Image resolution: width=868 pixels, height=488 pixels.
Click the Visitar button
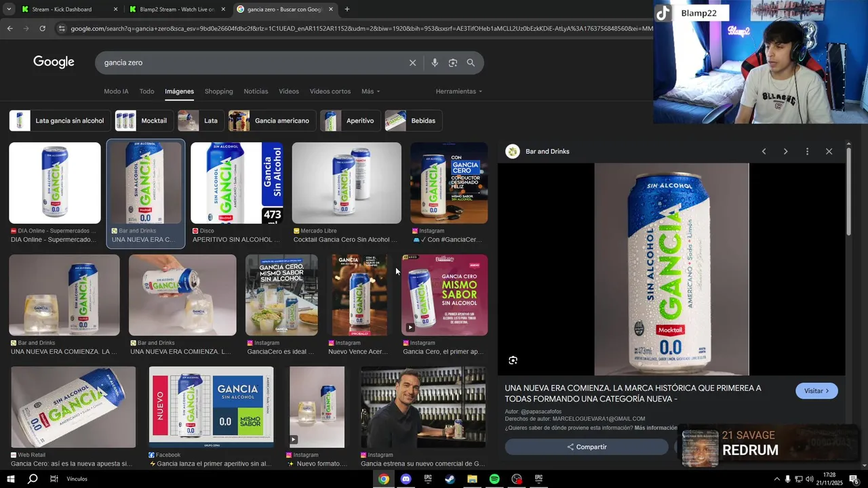click(x=816, y=391)
